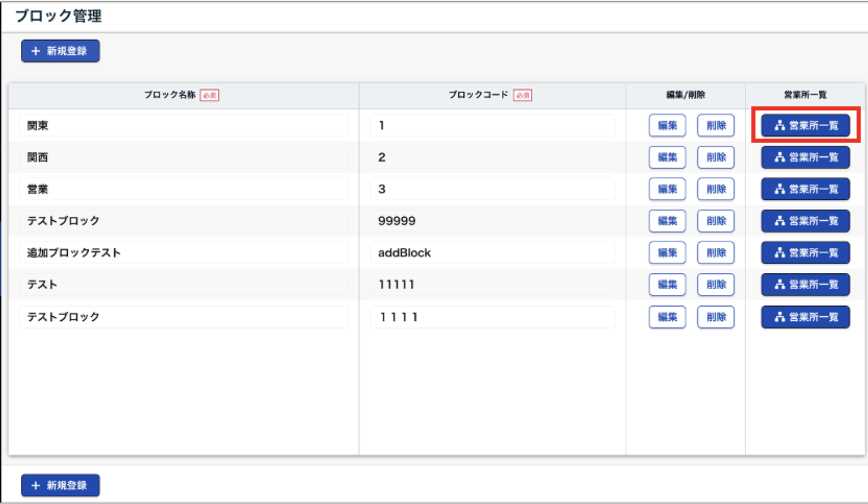Click the ブロックコード column header
This screenshot has height=504, width=868.
478,95
